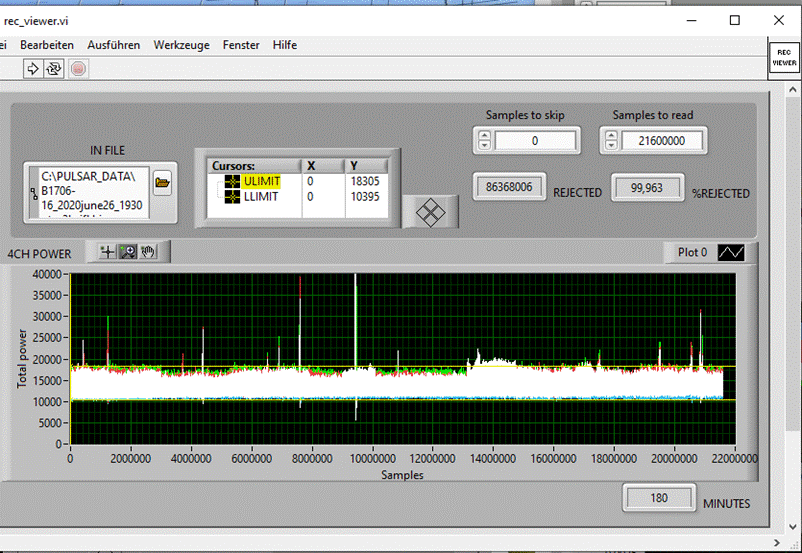Click the Abort Execution stop icon
Viewport: 802px width, 553px height.
click(x=78, y=69)
